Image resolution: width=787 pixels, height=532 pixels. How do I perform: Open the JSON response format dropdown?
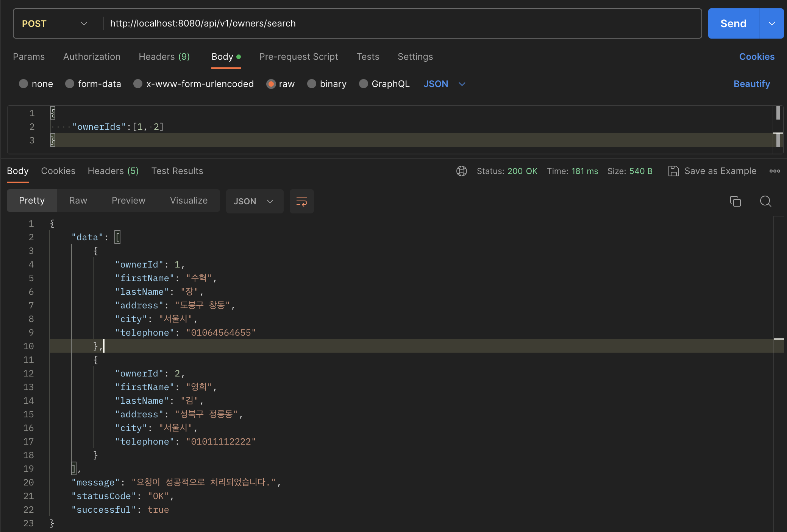(254, 201)
